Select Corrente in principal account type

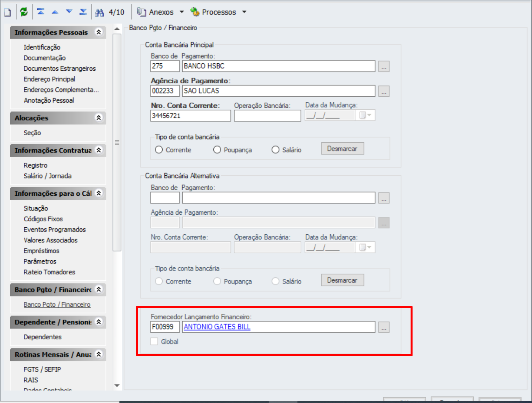click(159, 150)
